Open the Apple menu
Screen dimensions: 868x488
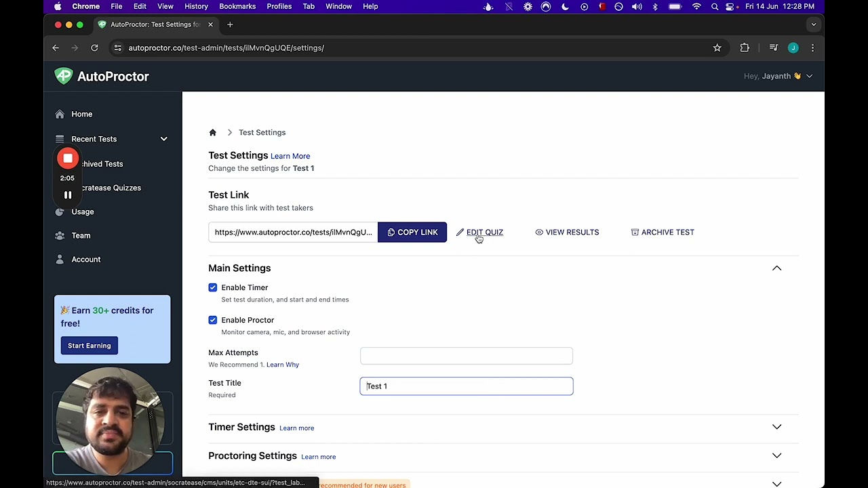point(58,6)
